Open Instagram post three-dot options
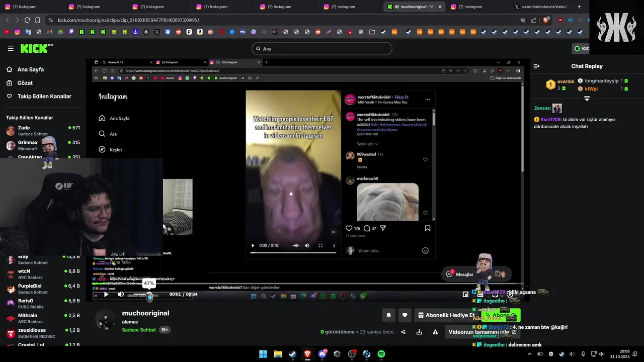 click(x=427, y=100)
